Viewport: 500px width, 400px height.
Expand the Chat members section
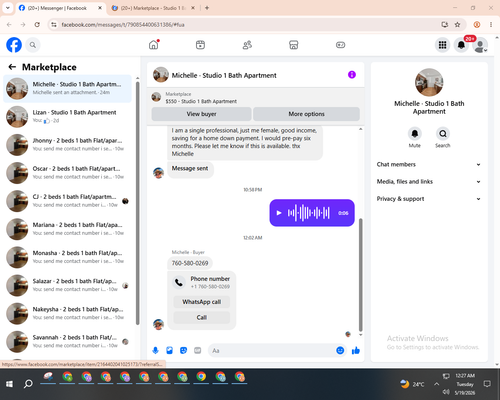(x=429, y=164)
